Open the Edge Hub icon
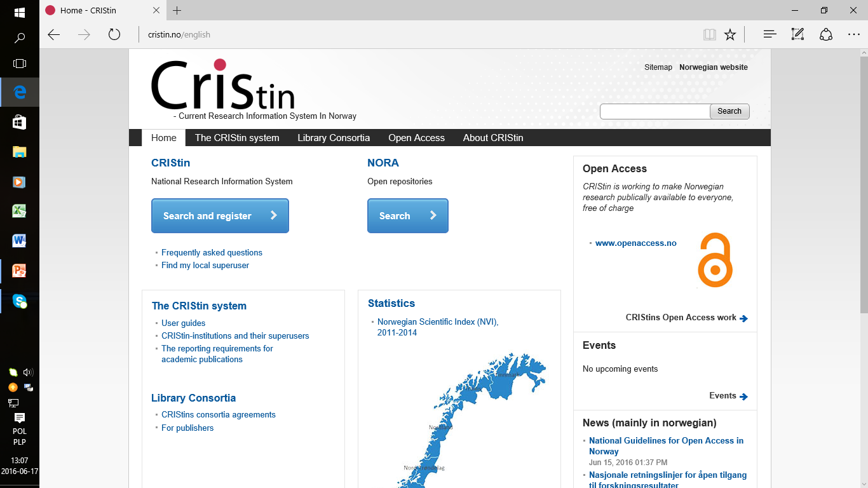Screen dimensions: 868x488 [x=770, y=35]
